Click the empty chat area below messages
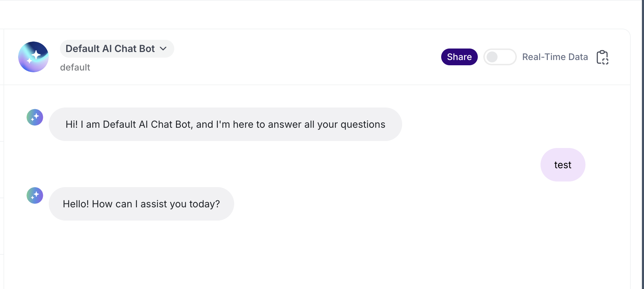The image size is (644, 289). [x=314, y=255]
